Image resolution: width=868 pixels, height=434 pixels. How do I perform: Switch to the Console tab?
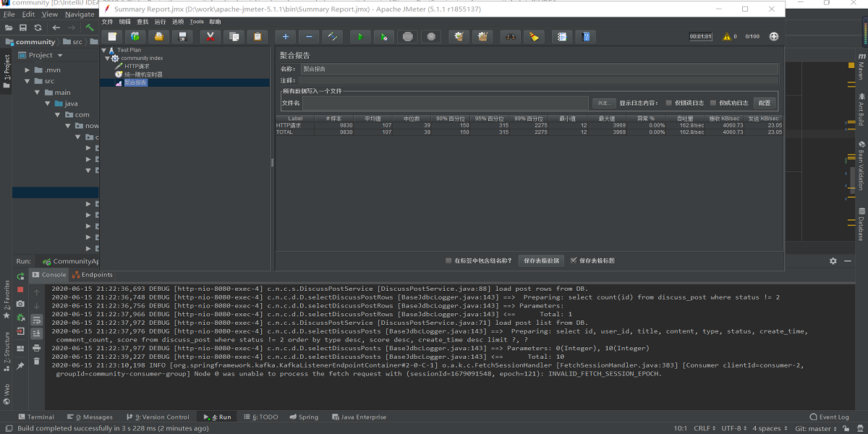49,275
